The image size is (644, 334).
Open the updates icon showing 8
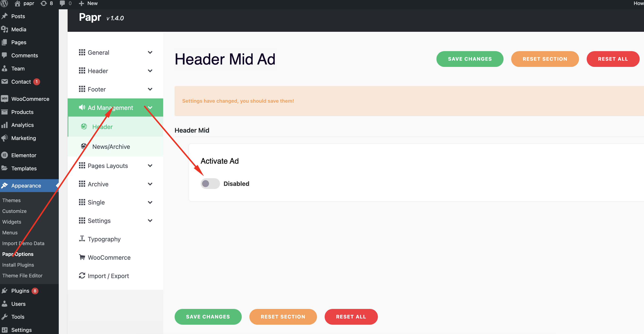tap(43, 3)
